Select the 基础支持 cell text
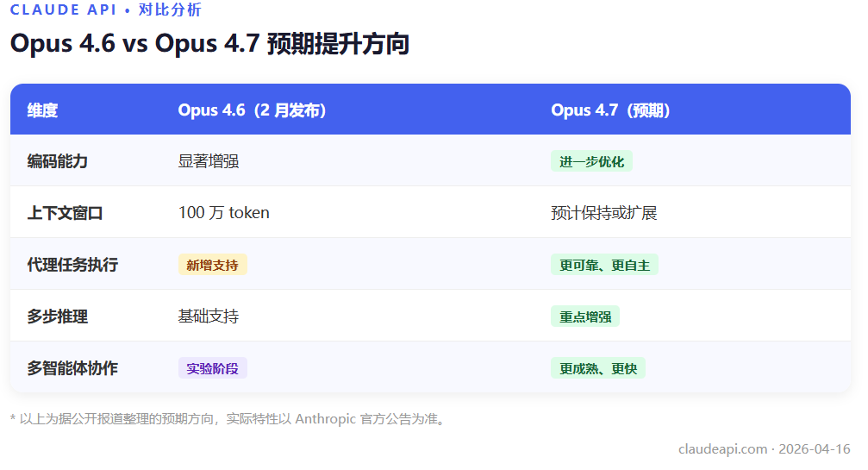 tap(208, 316)
